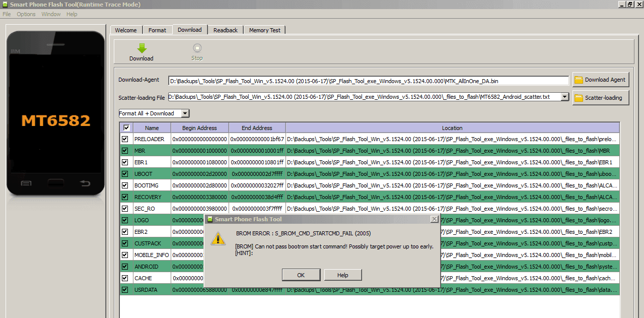Restore down the main Flash Tool window
This screenshot has width=644, height=318.
coord(630,5)
